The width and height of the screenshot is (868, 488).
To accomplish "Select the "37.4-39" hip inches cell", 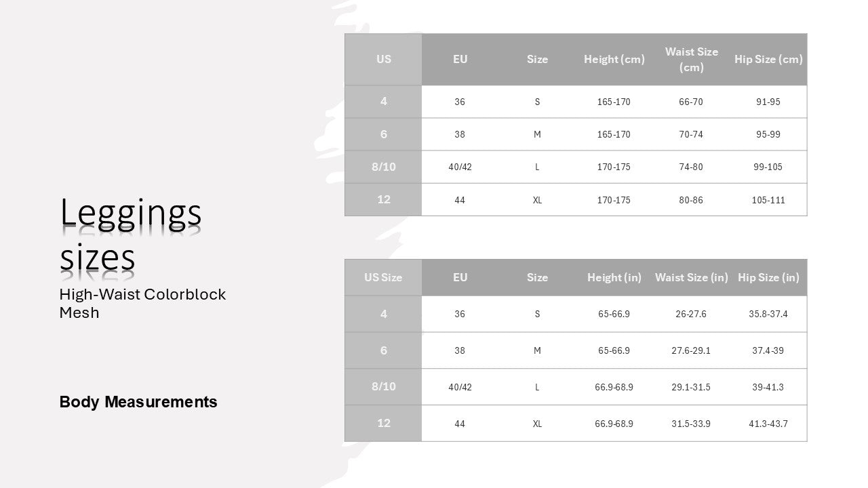I will coord(768,350).
